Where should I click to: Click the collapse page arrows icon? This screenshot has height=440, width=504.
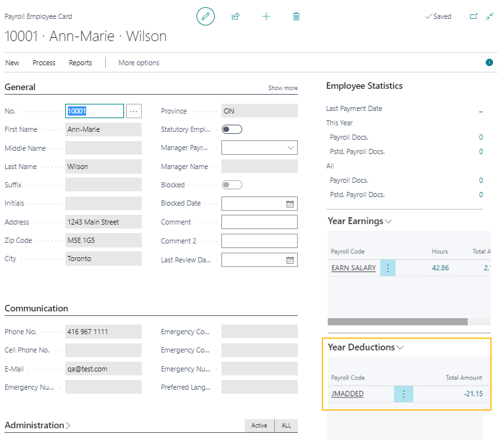(x=490, y=16)
